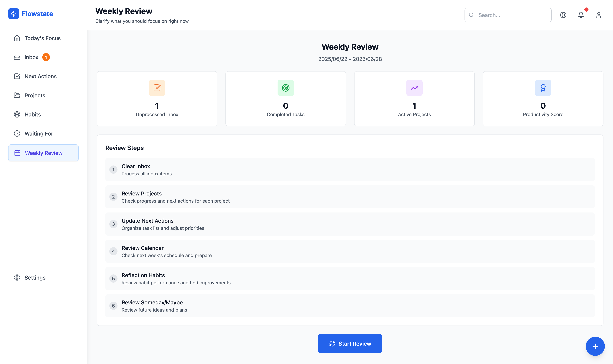Click the Review Steps heading

point(124,148)
